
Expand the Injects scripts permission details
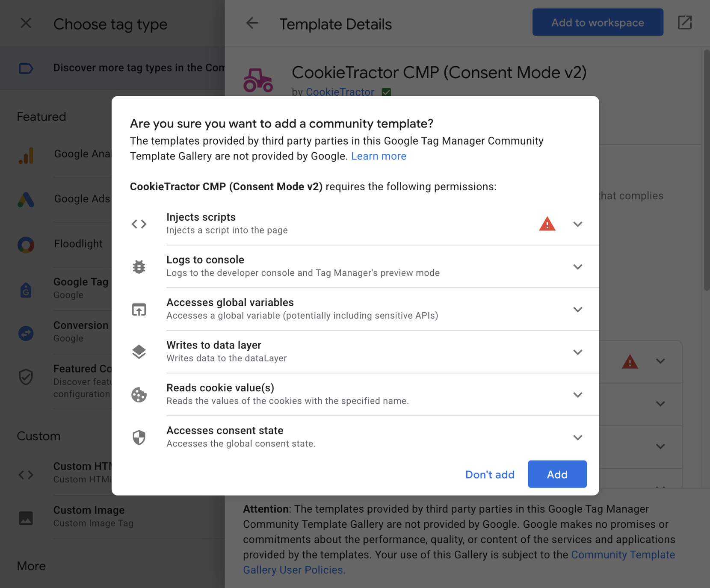pos(577,224)
